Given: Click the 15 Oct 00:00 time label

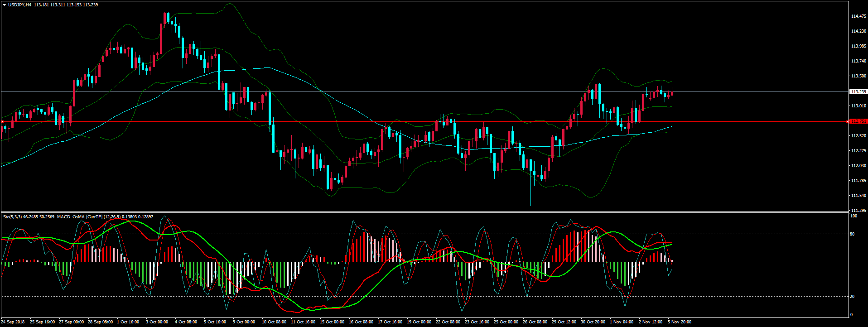Looking at the screenshot, I should (x=332, y=322).
